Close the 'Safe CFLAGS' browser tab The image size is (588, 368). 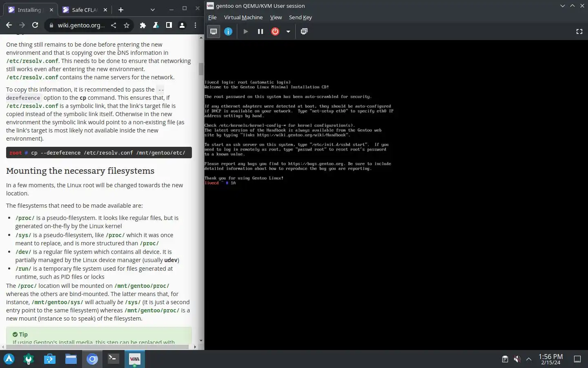[x=105, y=10]
